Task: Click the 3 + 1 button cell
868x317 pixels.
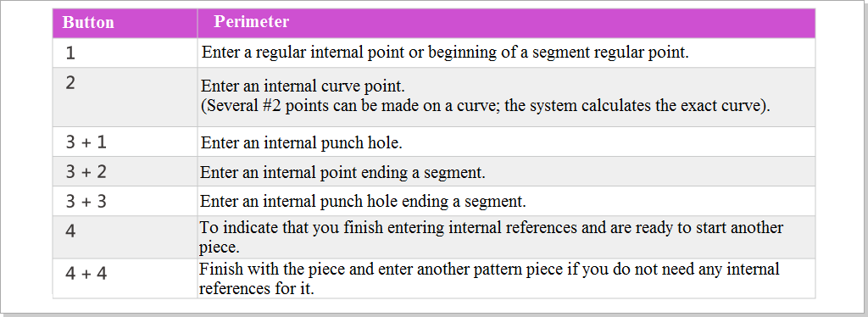Action: [125, 142]
